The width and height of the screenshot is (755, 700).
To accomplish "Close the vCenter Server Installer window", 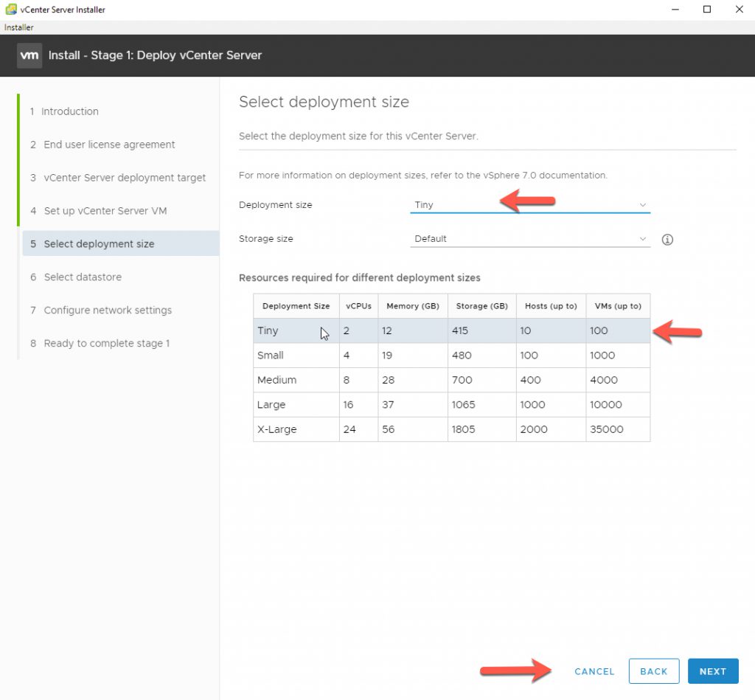I will tap(739, 9).
